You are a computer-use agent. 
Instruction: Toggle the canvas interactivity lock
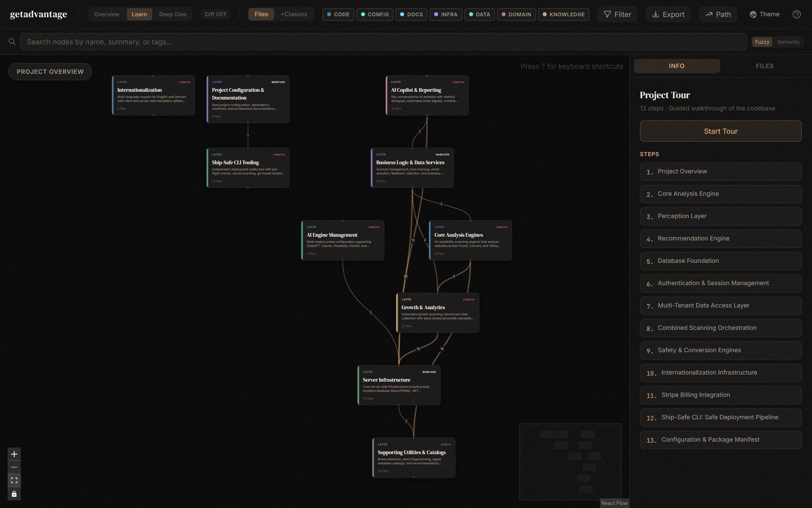tap(14, 494)
